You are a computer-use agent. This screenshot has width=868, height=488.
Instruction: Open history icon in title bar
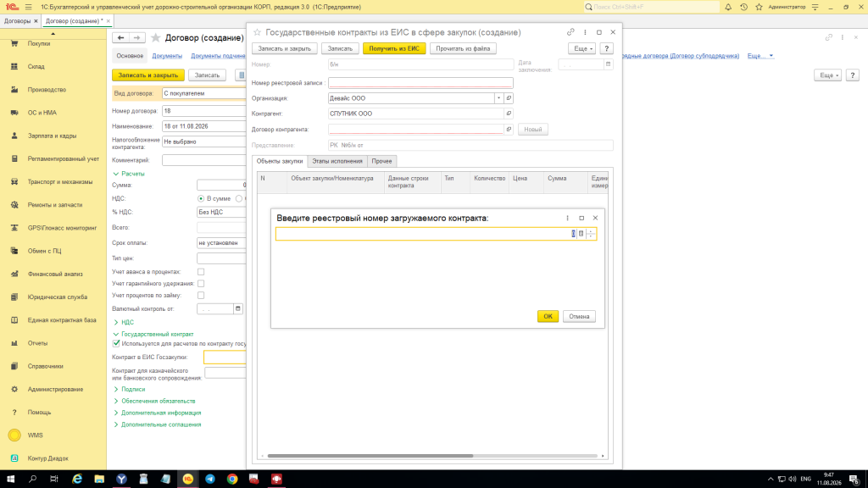(743, 7)
